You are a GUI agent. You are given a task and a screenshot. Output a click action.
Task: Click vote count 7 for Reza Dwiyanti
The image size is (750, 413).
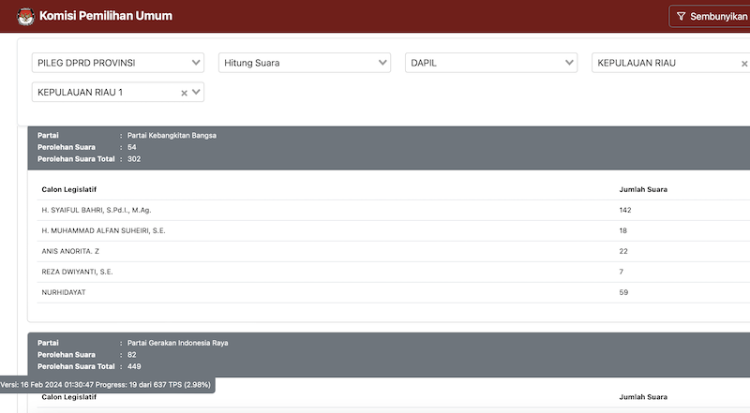621,272
